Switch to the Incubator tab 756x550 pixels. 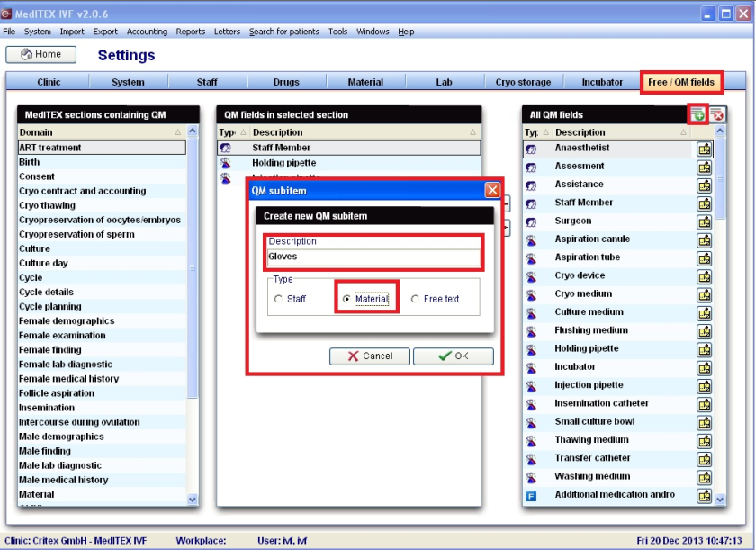602,82
